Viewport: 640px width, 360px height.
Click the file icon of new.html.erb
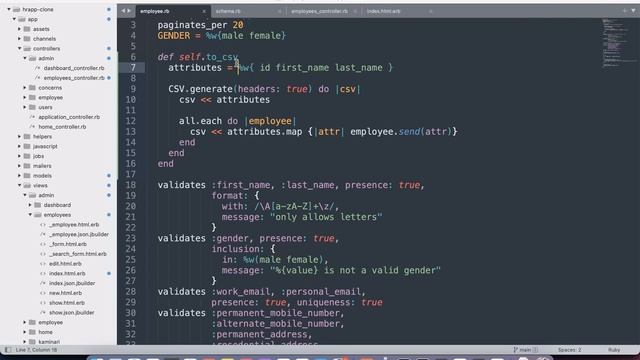point(43,293)
